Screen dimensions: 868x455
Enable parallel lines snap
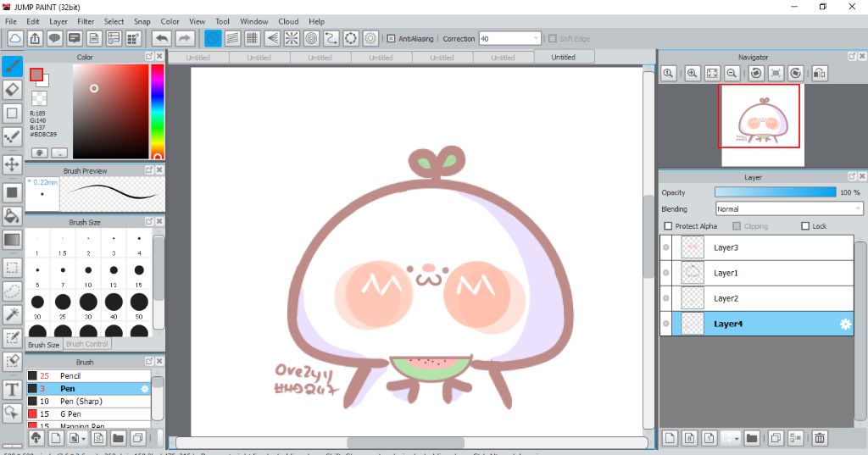pyautogui.click(x=232, y=38)
